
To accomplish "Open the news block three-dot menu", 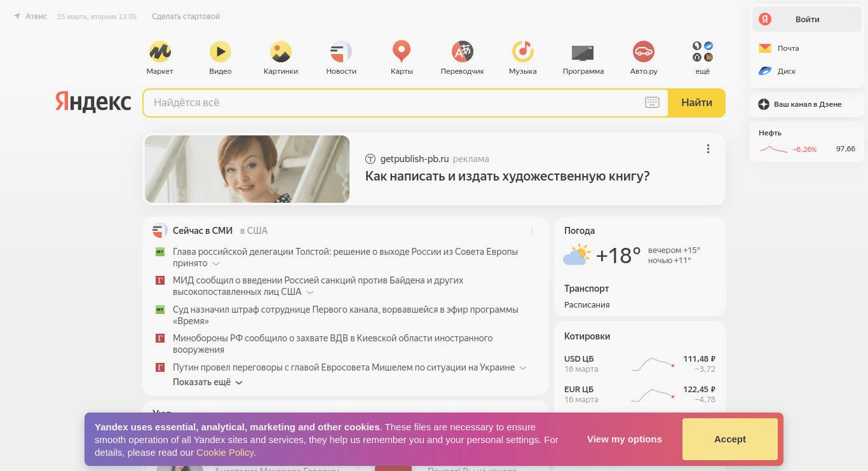I will pos(532,231).
